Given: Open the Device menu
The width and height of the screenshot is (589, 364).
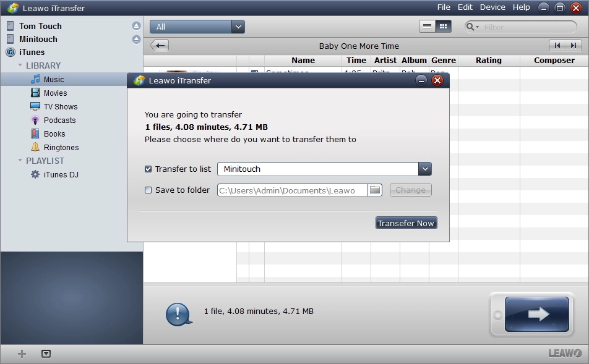Looking at the screenshot, I should 492,7.
